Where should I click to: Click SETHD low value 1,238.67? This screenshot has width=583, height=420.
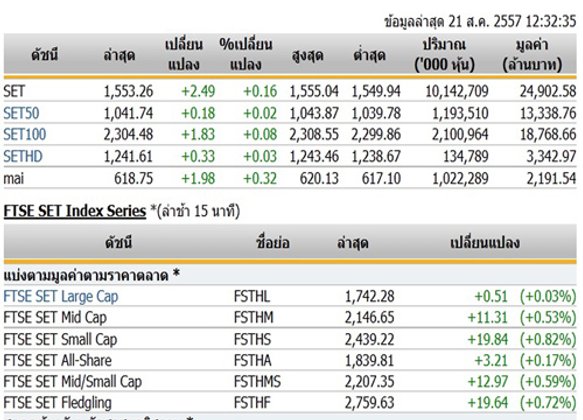[x=376, y=156]
